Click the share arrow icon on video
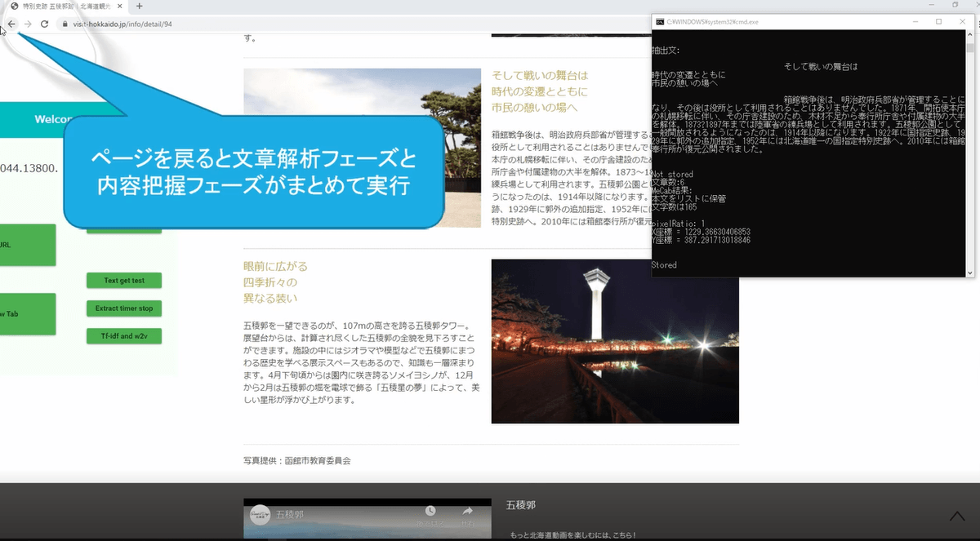Image resolution: width=980 pixels, height=541 pixels. tap(468, 512)
